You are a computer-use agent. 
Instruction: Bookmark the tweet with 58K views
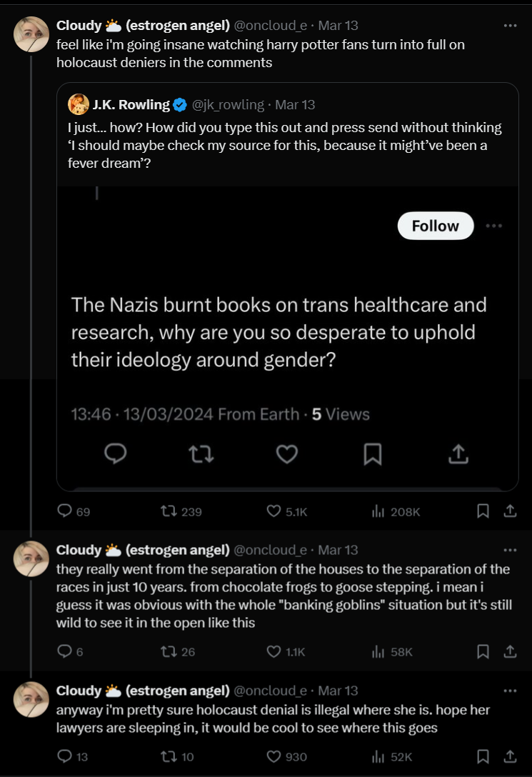(483, 651)
